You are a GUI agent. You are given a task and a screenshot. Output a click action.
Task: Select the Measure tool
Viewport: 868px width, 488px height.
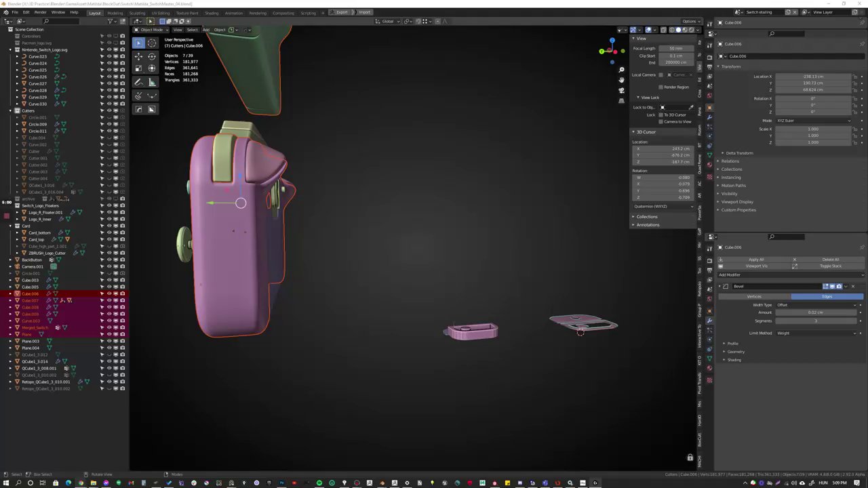pos(151,83)
